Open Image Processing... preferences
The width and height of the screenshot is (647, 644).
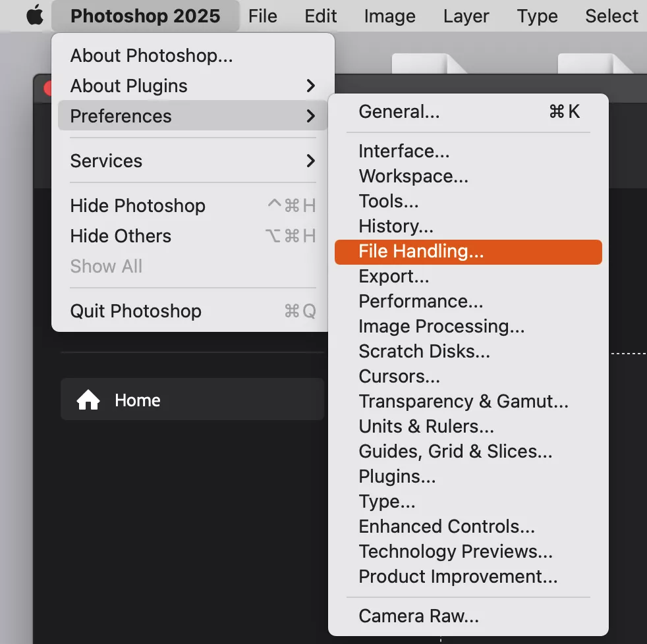pyautogui.click(x=468, y=326)
